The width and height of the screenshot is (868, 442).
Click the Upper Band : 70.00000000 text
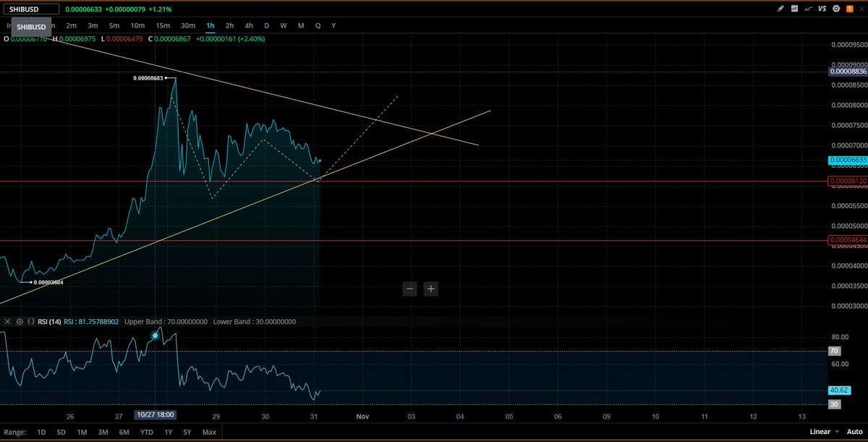[x=166, y=321]
